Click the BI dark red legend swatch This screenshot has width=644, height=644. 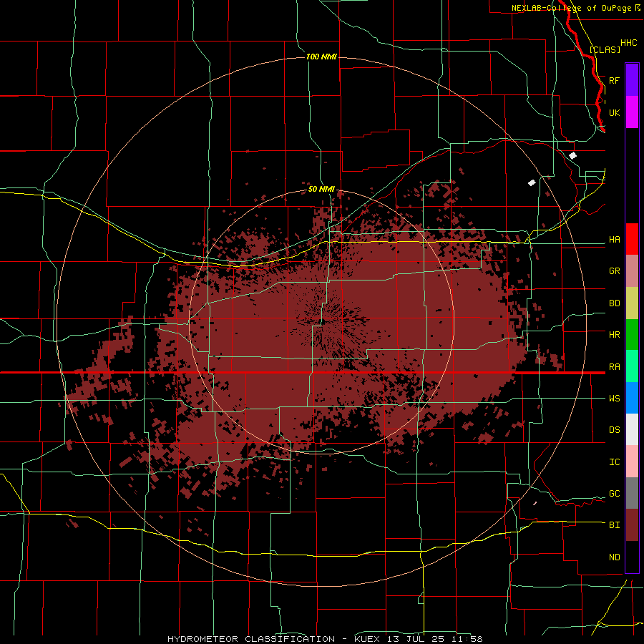pos(632,525)
